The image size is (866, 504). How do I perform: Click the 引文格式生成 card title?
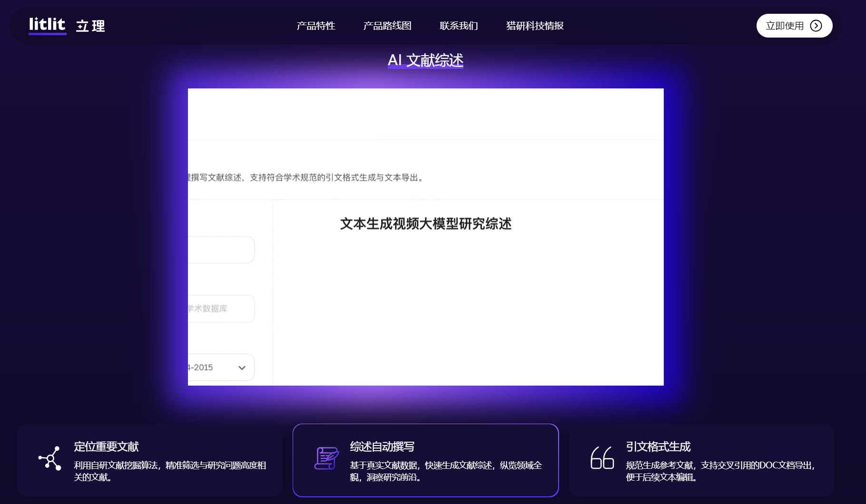(x=658, y=446)
